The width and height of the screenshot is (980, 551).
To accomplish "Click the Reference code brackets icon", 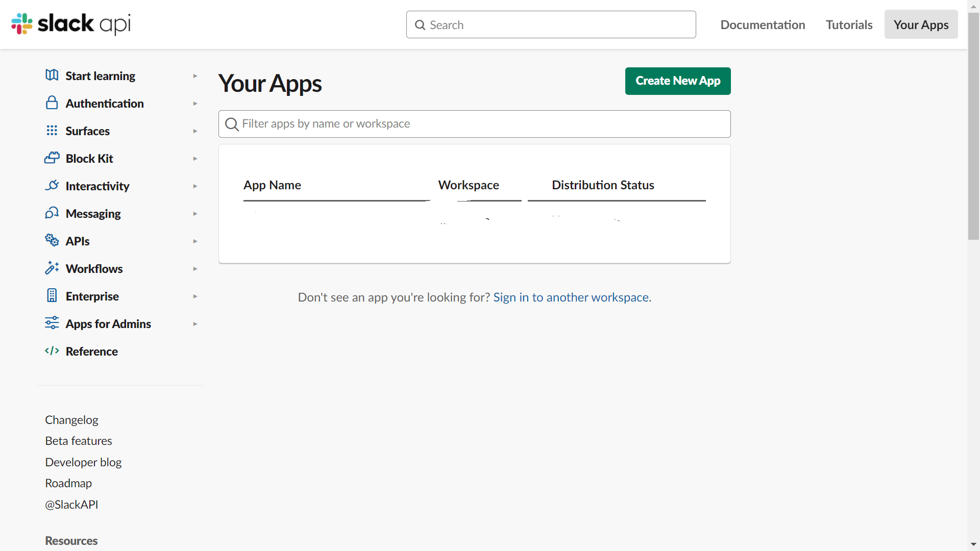I will click(52, 350).
